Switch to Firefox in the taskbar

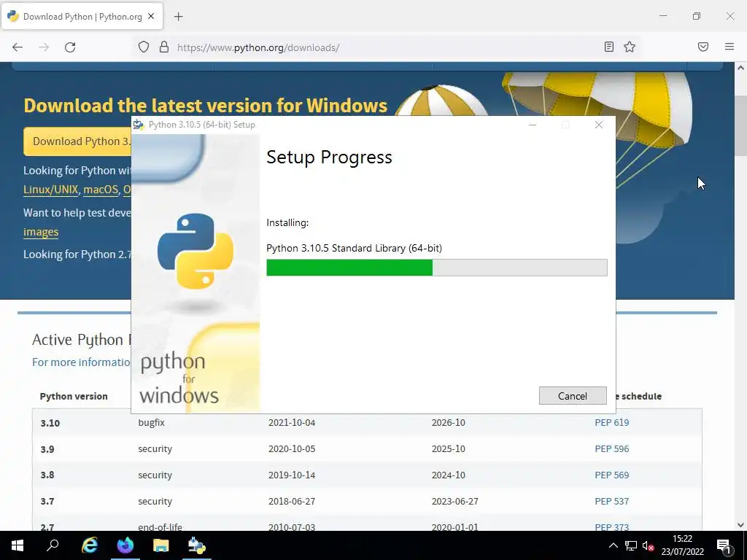125,545
